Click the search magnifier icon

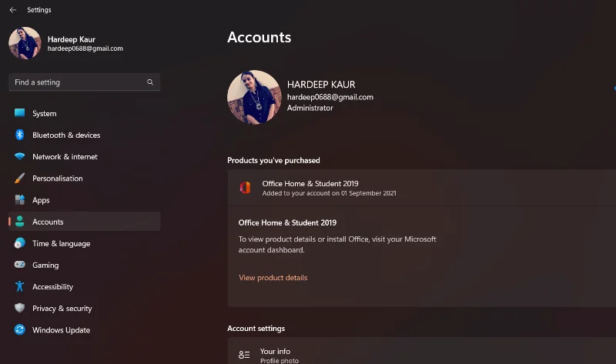(150, 82)
